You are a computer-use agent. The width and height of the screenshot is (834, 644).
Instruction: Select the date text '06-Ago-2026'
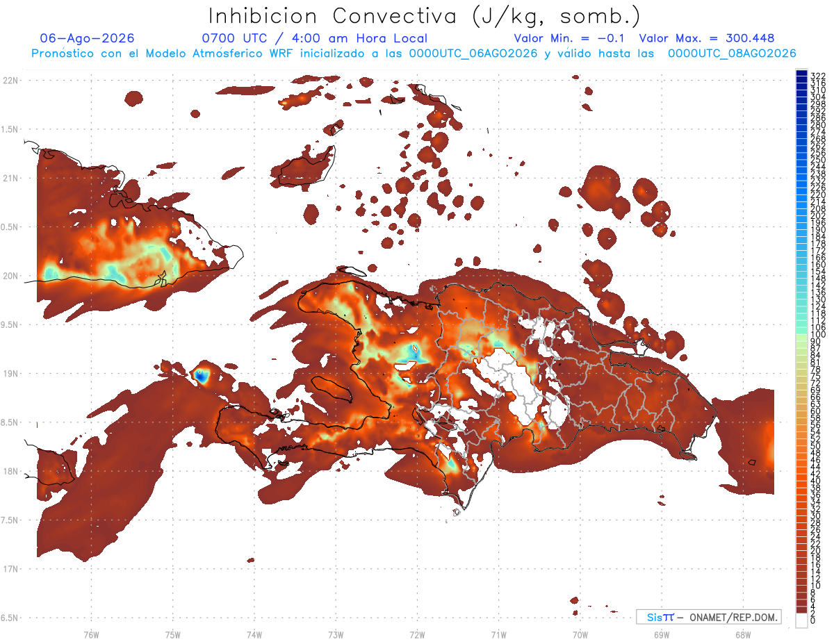[88, 38]
